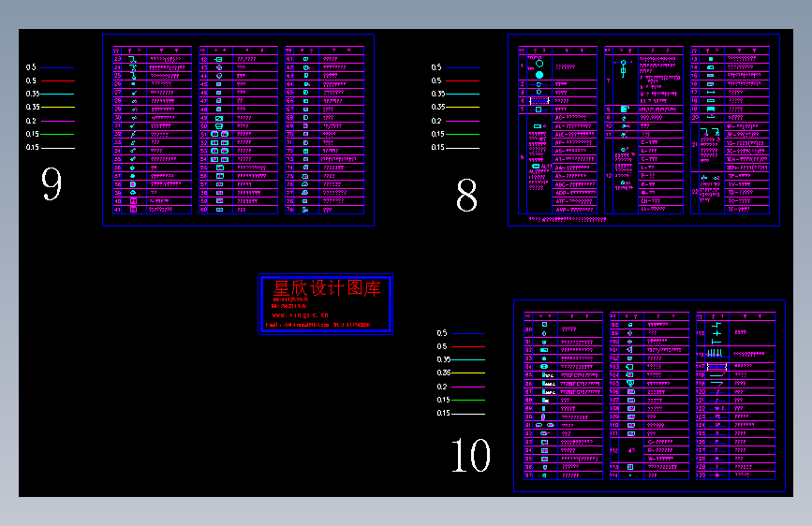Select the line symbol in row 124 of sheet 10
812x526 pixels.
click(717, 425)
